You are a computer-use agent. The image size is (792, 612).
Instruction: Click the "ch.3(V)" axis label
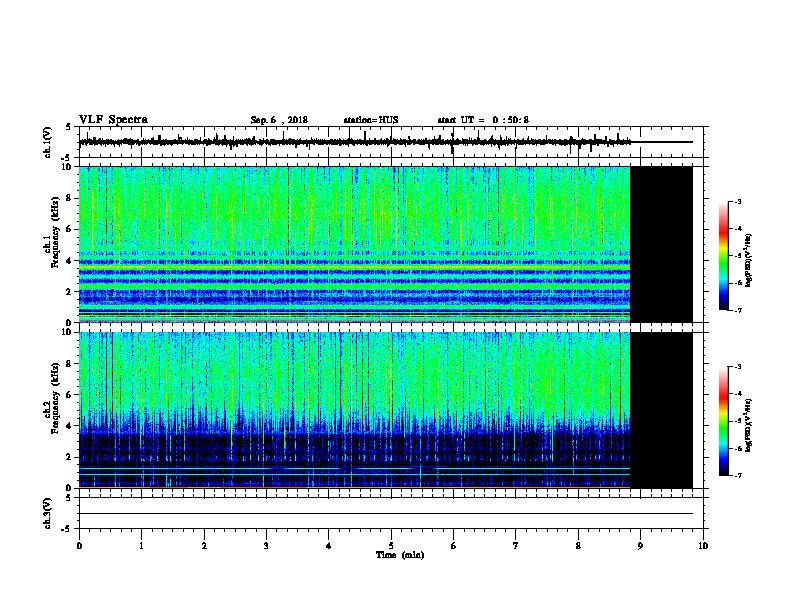pyautogui.click(x=47, y=513)
